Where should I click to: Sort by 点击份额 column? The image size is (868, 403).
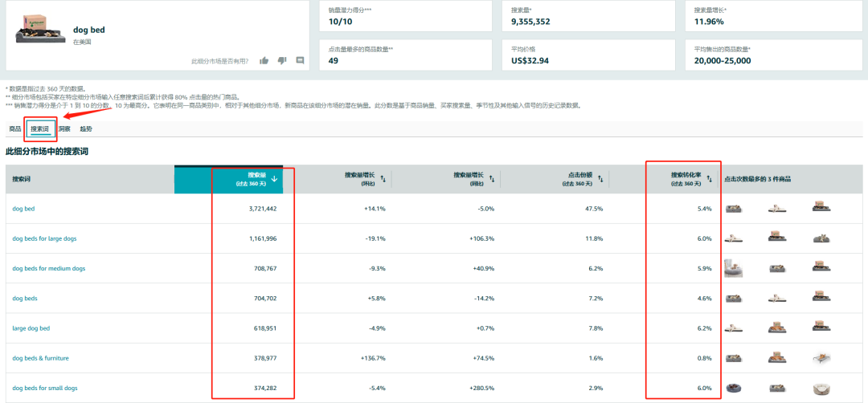coord(600,179)
